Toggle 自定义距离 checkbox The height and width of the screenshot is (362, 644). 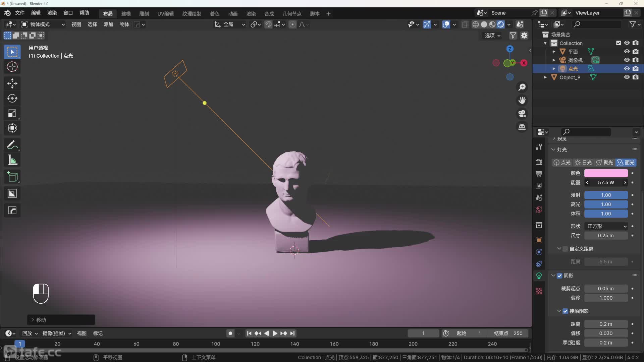point(566,249)
